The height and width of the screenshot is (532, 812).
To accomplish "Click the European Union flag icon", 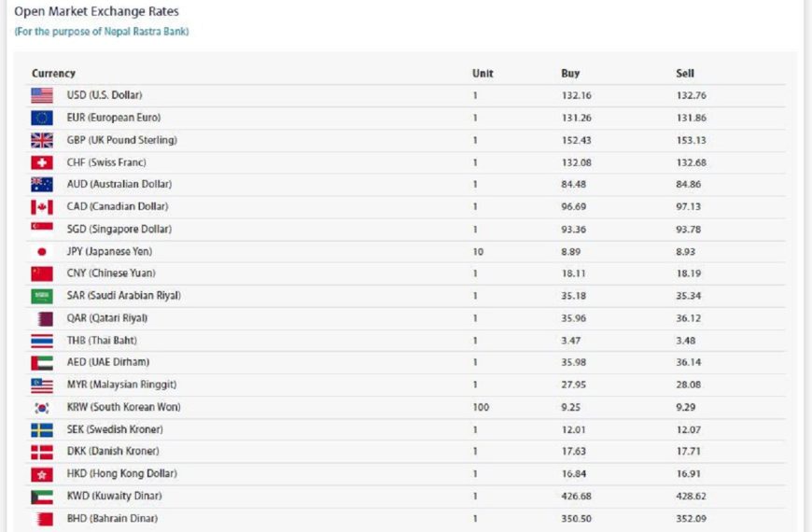I will click(42, 119).
